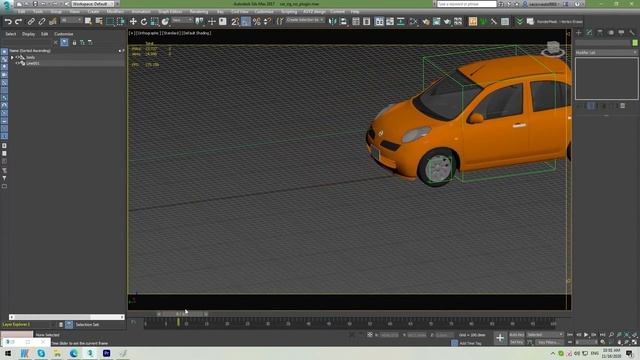The height and width of the screenshot is (360, 640).
Task: Click the Time Configuration icon
Action: pos(603,342)
